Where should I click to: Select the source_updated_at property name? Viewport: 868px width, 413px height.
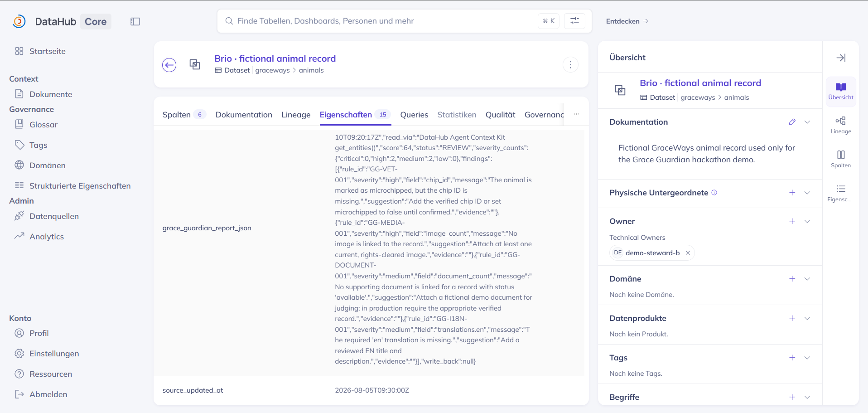[193, 390]
